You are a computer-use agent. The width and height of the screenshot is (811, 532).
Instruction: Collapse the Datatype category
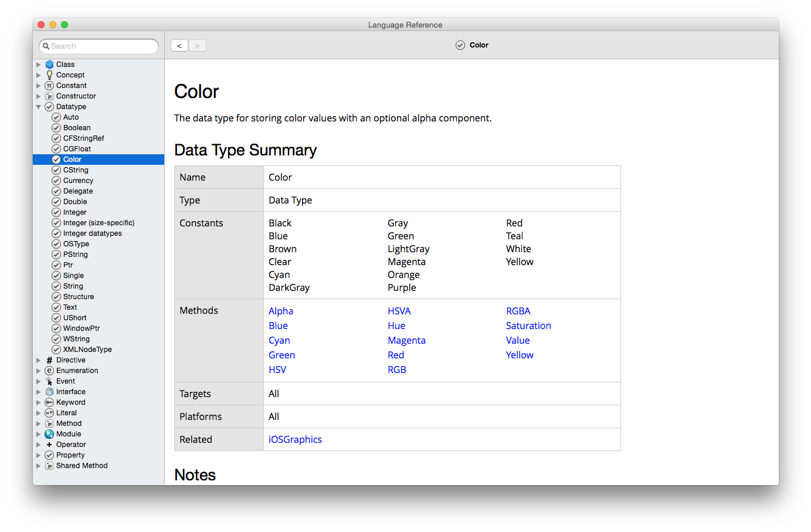pos(39,107)
